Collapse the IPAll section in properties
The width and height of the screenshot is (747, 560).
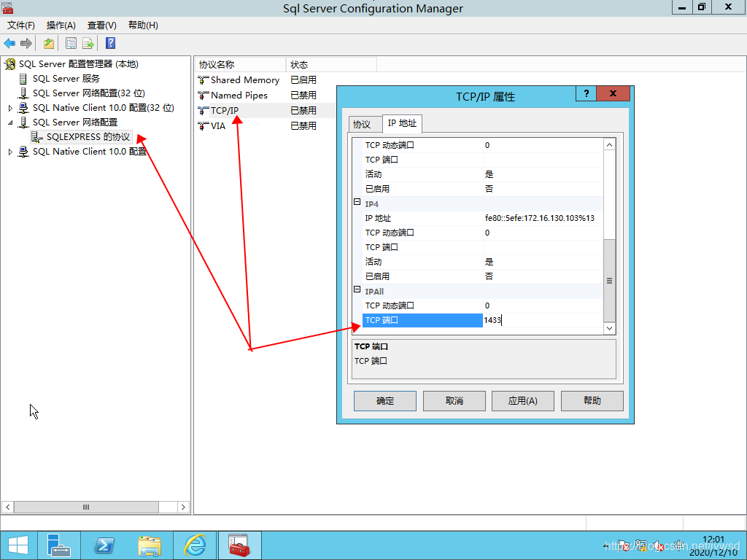pos(357,290)
